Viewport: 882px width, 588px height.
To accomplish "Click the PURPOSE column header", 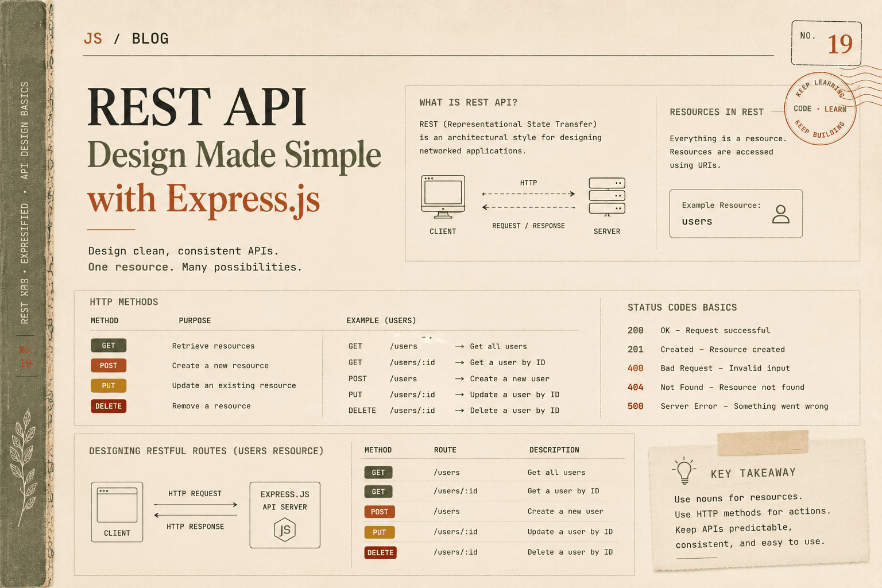I will click(195, 321).
